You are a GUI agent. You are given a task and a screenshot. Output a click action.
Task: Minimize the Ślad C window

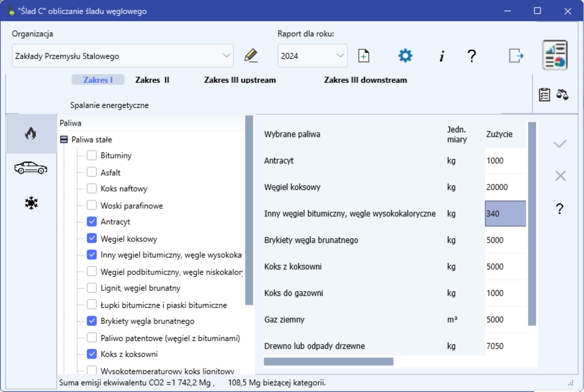508,11
